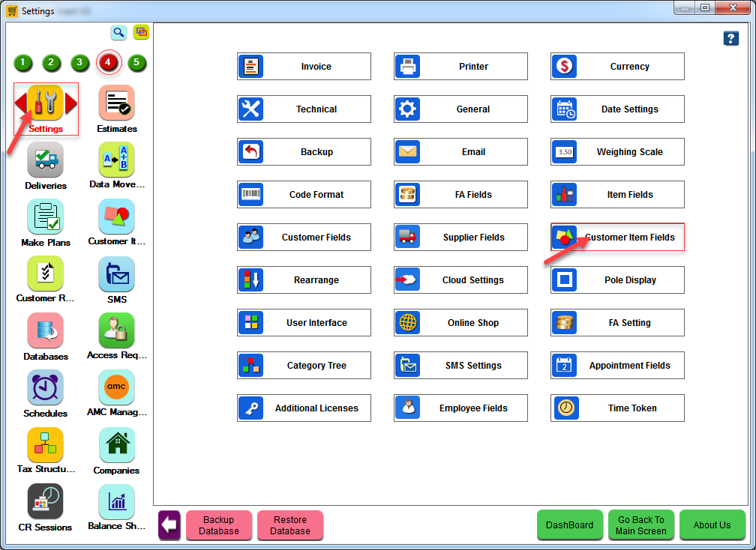Switch to page 5 of sidebar
Image resolution: width=756 pixels, height=550 pixels.
point(136,62)
